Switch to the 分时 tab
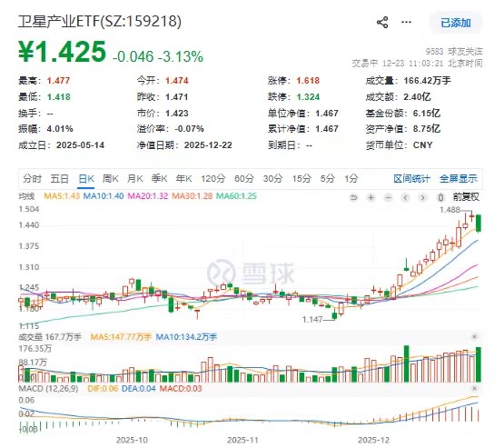The image size is (504, 448). 33,178
